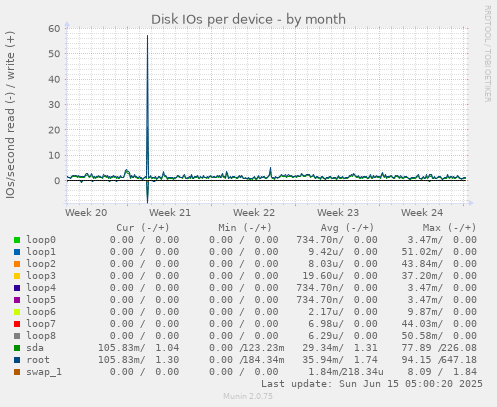Click the Last update timestamp text
Viewport: 497px width, 407px height.
click(x=372, y=384)
